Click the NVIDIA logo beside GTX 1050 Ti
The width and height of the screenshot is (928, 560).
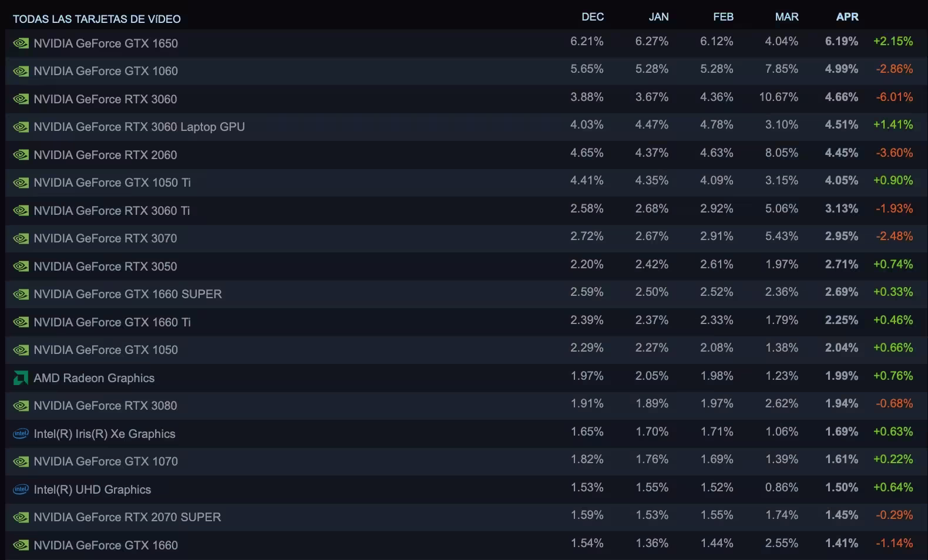click(21, 183)
